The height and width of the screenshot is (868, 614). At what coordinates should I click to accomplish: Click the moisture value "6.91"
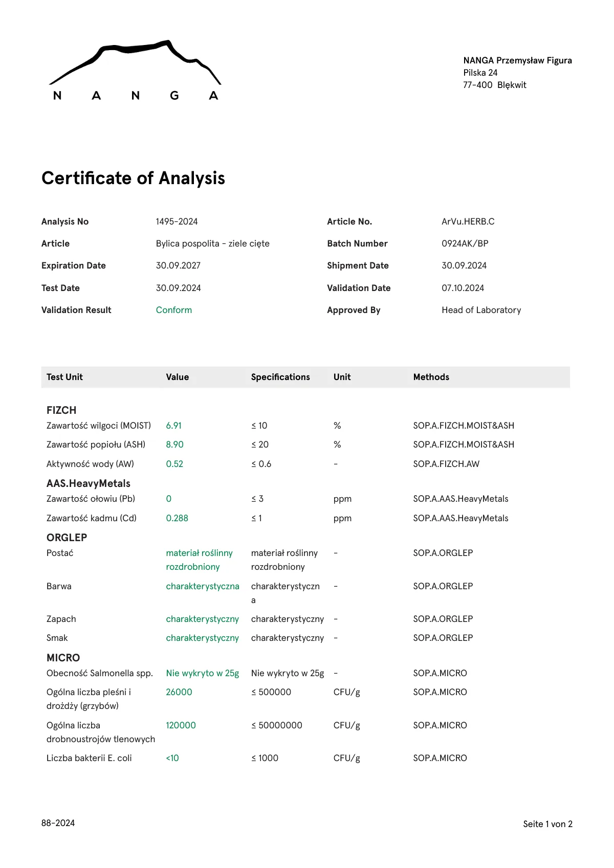coord(173,426)
